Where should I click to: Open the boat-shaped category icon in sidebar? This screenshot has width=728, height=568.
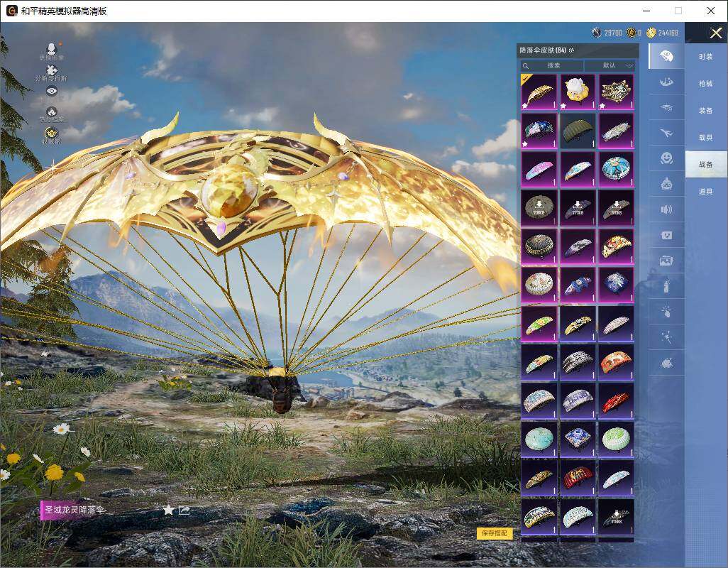666,82
